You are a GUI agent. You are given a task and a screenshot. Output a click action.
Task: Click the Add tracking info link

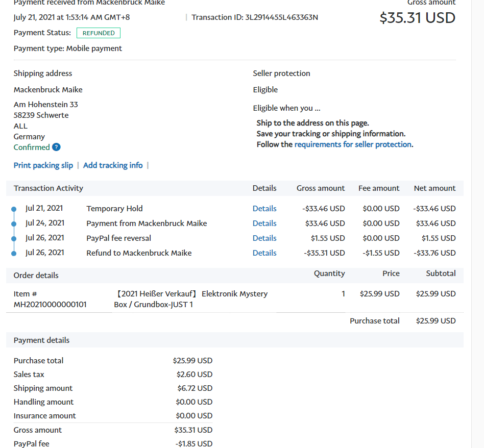[113, 165]
